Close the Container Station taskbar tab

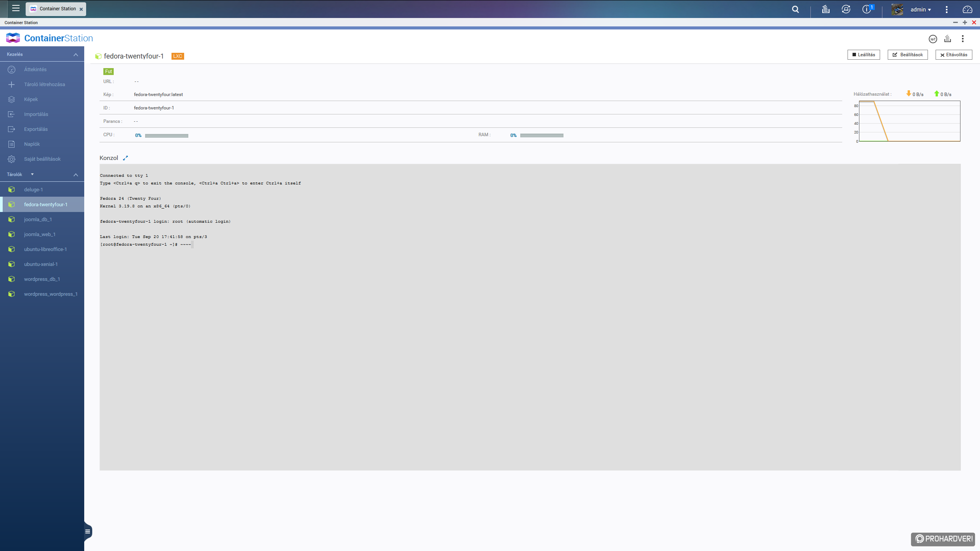81,9
